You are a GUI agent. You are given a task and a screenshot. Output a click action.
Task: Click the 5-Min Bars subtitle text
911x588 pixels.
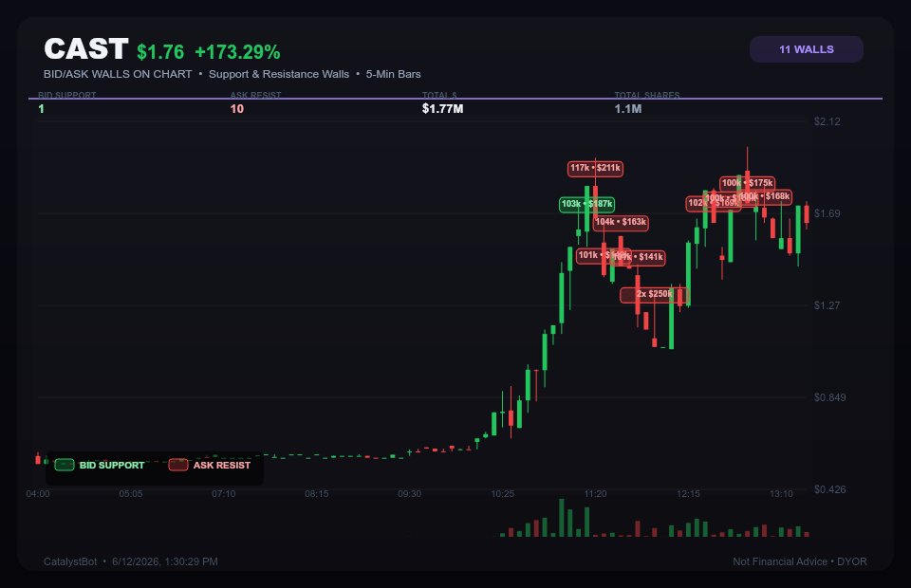393,74
